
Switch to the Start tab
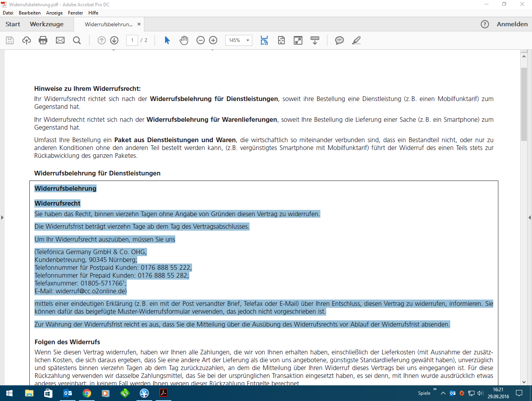pyautogui.click(x=13, y=24)
